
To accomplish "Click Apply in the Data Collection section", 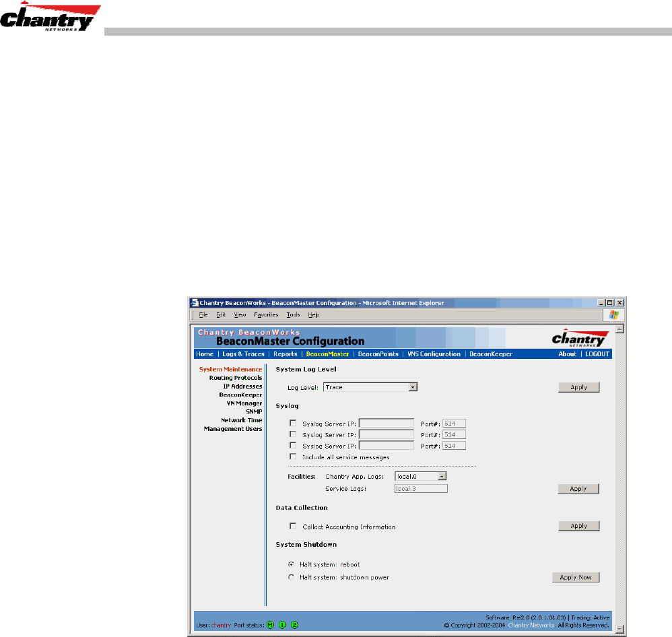I will 578,526.
